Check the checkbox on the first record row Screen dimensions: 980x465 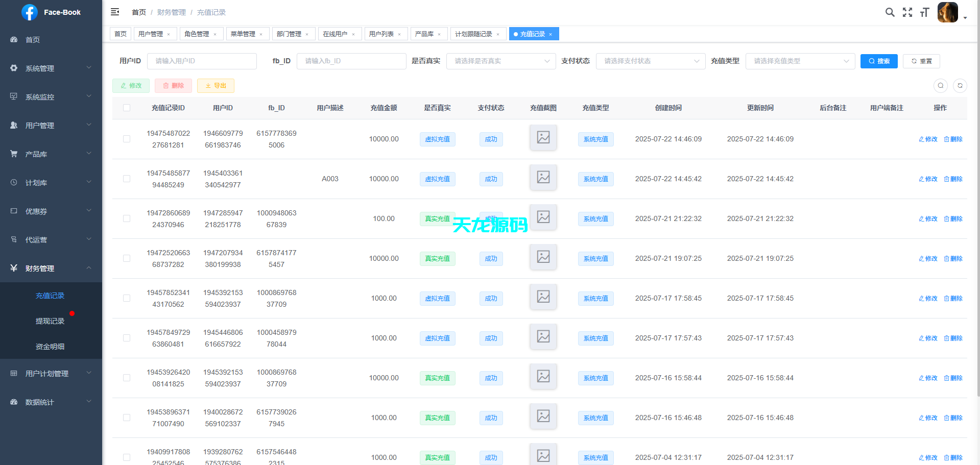tap(127, 139)
